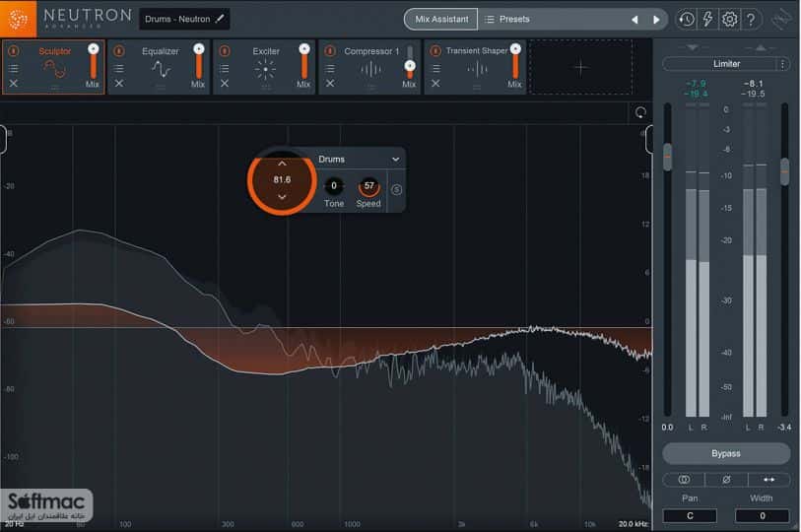
Task: Toggle power on the Exciter module
Action: (225, 50)
